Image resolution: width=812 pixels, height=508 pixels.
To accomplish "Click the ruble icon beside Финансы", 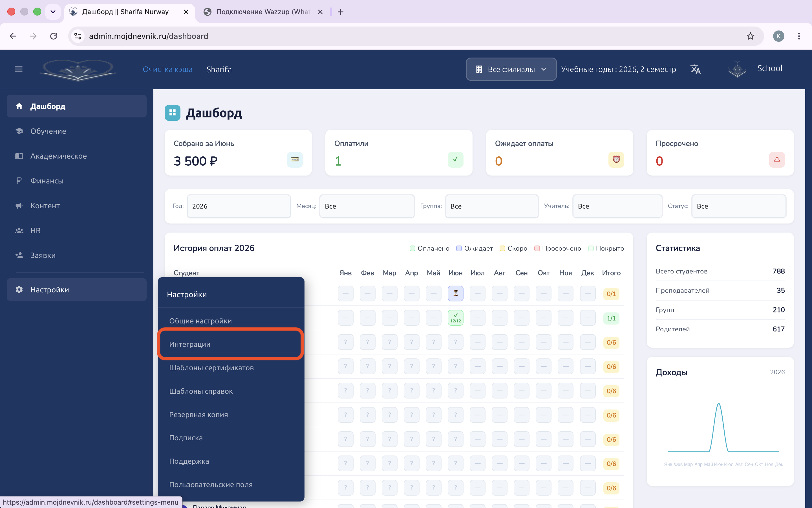I will pyautogui.click(x=19, y=181).
